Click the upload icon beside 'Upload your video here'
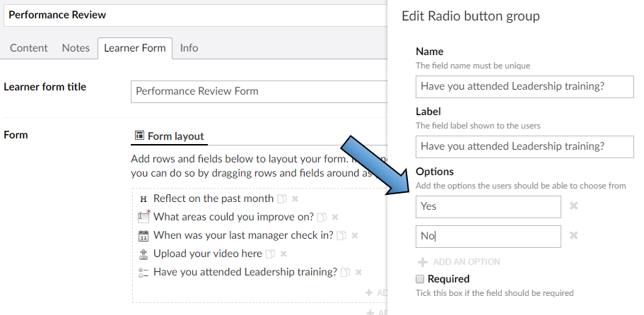 point(144,254)
